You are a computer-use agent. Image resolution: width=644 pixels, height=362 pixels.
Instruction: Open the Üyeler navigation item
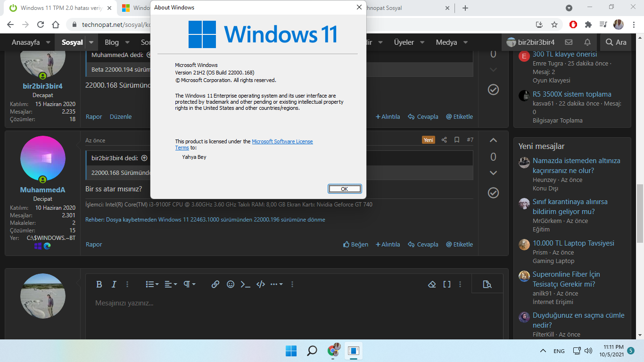pos(404,42)
